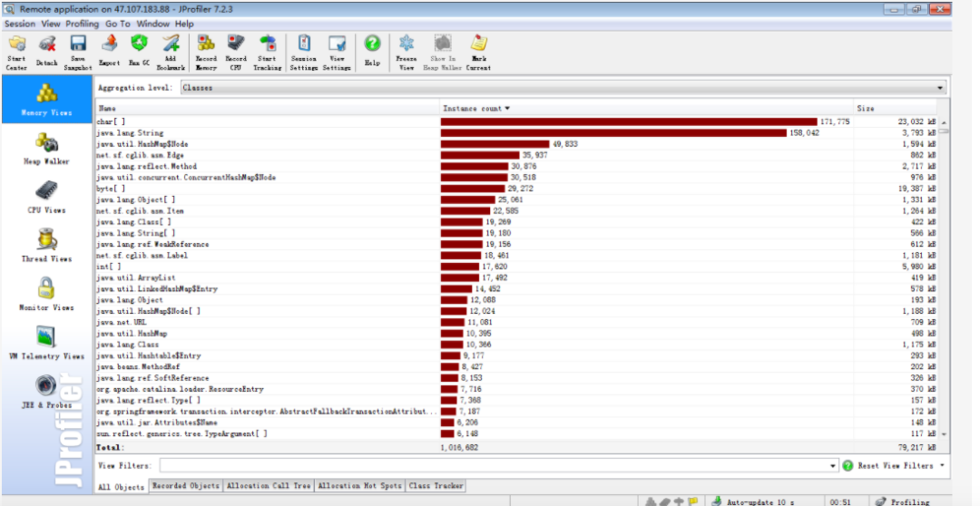Open Monitor Views in the sidebar
The height and width of the screenshot is (506, 980).
click(x=47, y=294)
